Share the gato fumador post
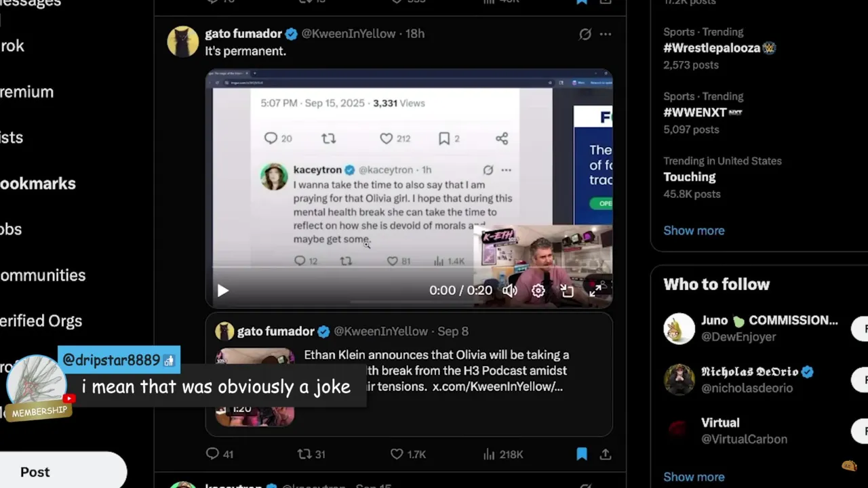This screenshot has width=868, height=488. [x=606, y=454]
